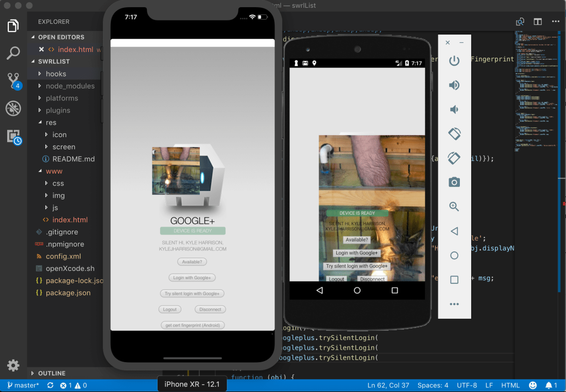Click the get cert fingerprint (Android) button

(x=192, y=325)
